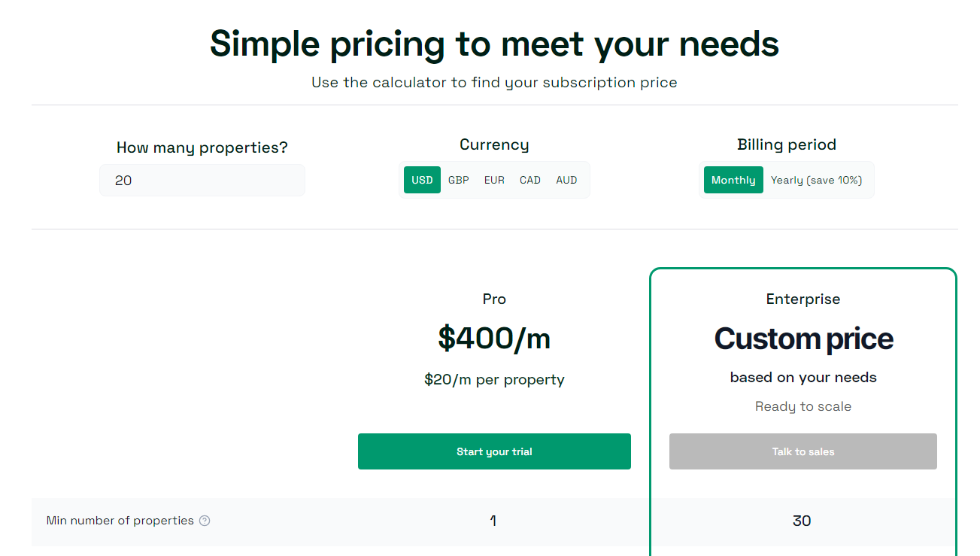Choose AUD as the currency
The width and height of the screenshot is (980, 556).
click(566, 180)
